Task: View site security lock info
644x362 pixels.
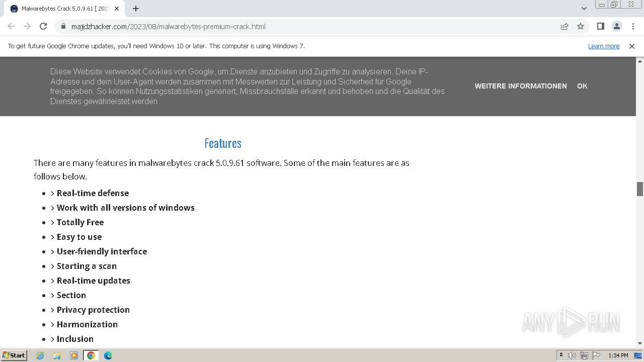Action: point(63,26)
